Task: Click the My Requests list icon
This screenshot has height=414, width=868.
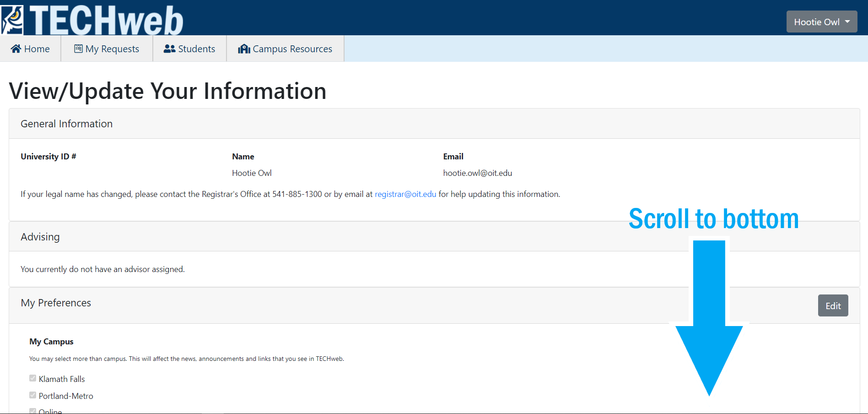Action: [x=78, y=49]
